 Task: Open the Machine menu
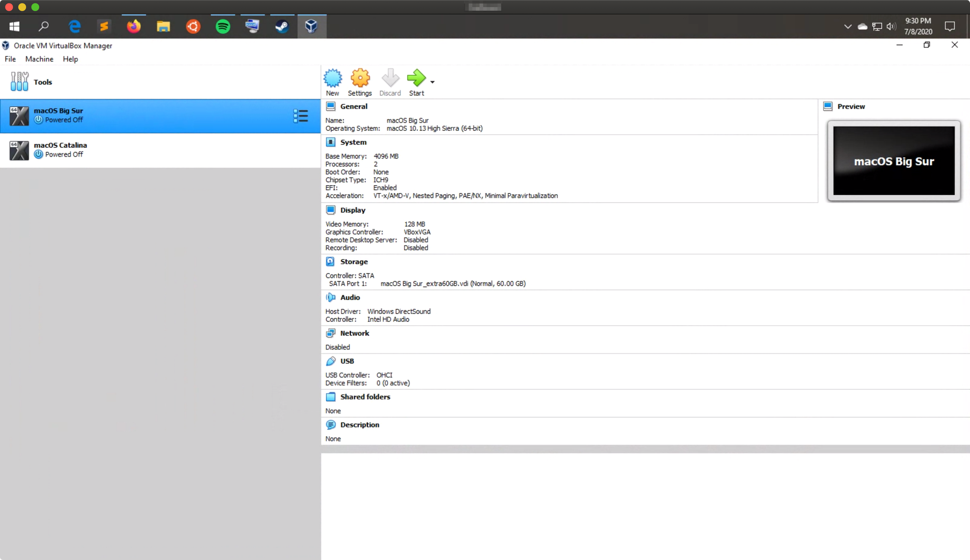pyautogui.click(x=39, y=59)
